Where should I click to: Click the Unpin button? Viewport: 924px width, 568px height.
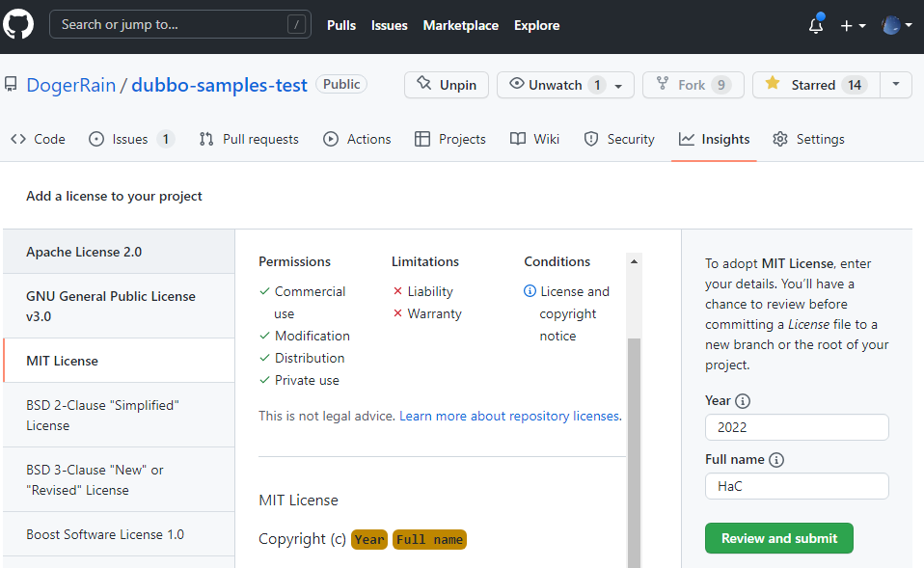447,85
